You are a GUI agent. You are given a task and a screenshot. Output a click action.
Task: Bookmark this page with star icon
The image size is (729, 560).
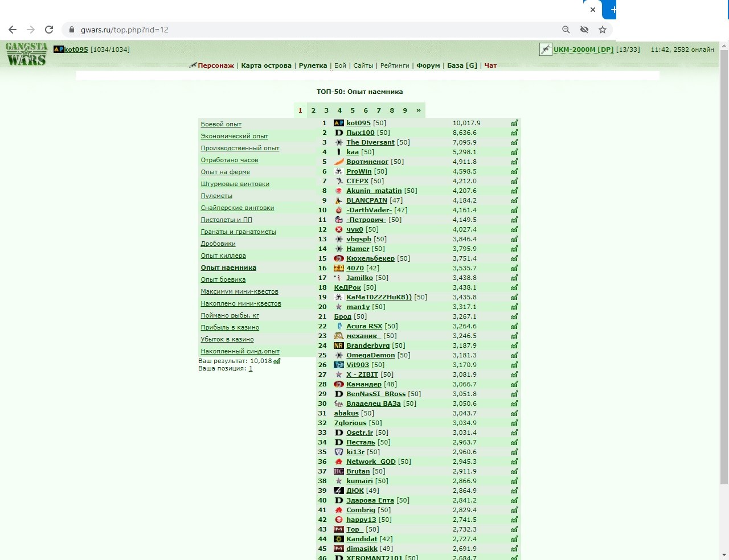pyautogui.click(x=603, y=30)
